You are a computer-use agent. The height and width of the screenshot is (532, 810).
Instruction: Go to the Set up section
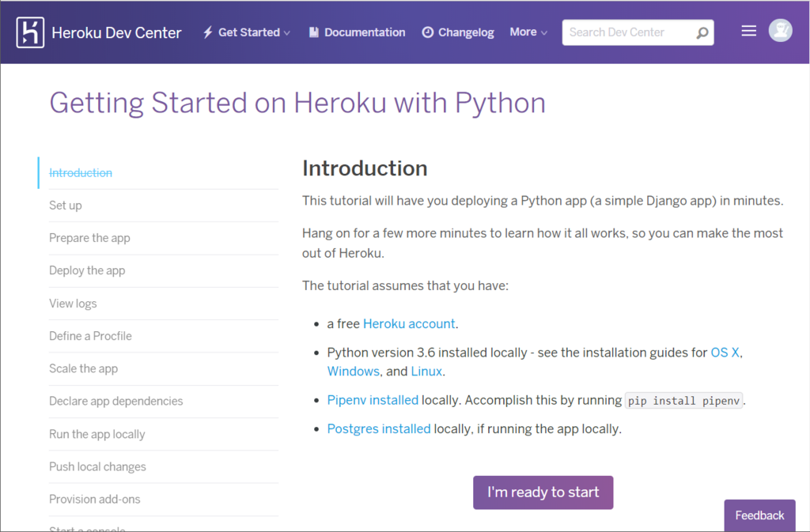[x=66, y=206]
